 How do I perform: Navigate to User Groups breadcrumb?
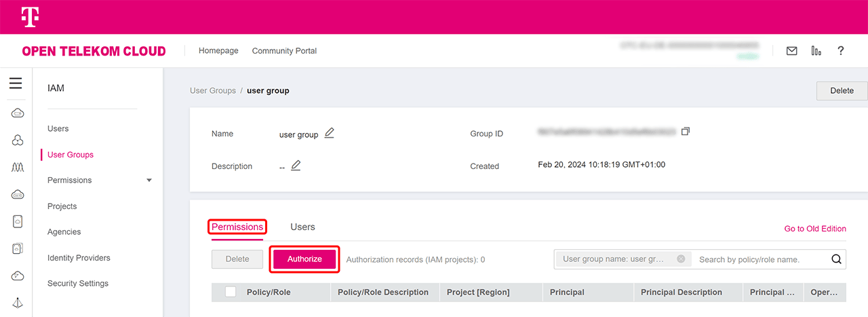click(212, 90)
